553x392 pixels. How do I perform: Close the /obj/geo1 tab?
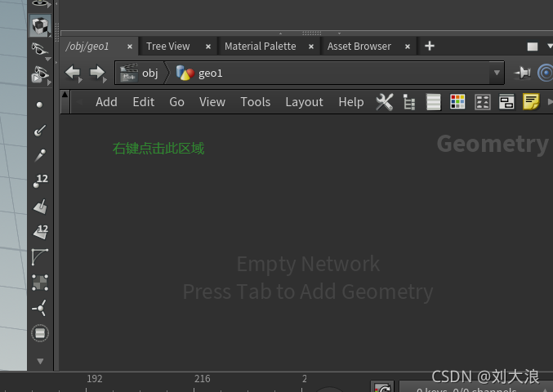click(130, 47)
